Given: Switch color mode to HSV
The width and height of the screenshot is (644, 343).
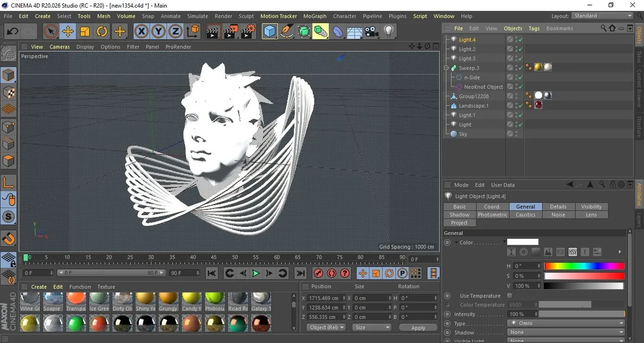Looking at the screenshot, I should pyautogui.click(x=573, y=252).
